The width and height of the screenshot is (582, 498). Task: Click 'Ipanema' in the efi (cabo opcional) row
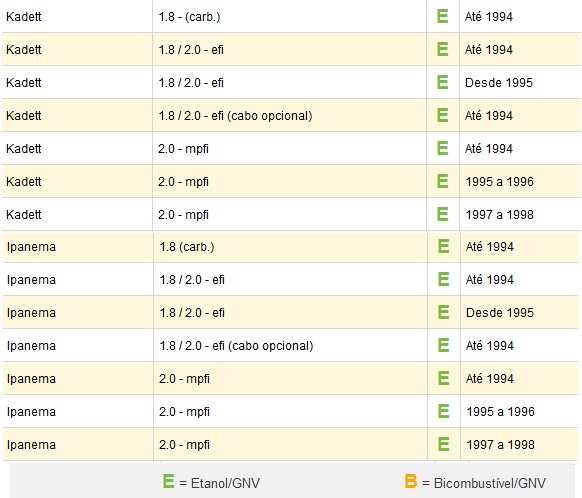[x=31, y=346]
